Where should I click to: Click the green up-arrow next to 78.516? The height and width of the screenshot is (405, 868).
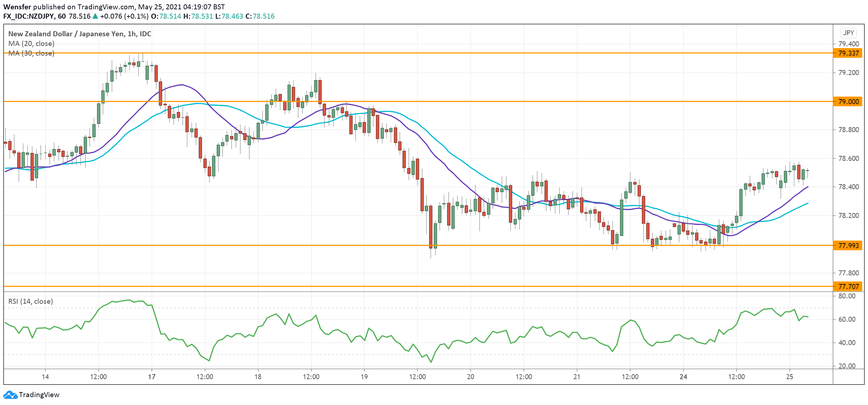[x=95, y=16]
